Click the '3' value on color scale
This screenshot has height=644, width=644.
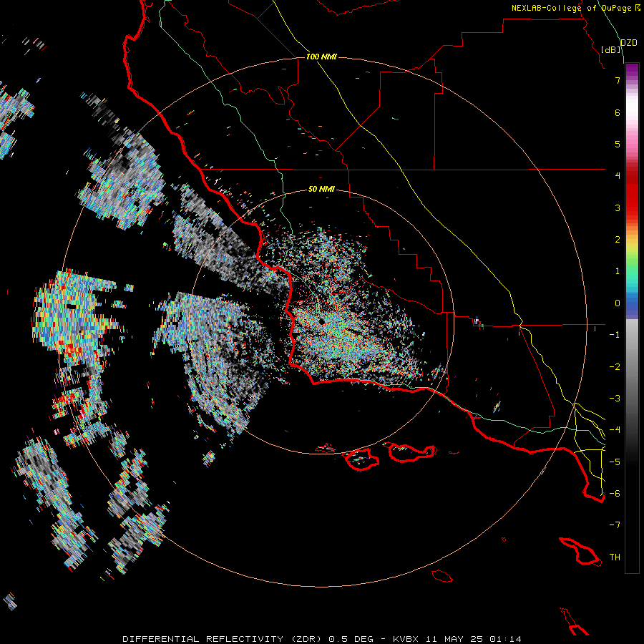618,208
